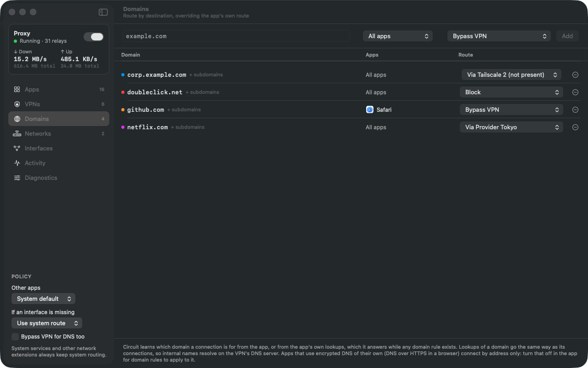The image size is (588, 368).
Task: Remove the doubleclick.net rule
Action: coord(575,92)
